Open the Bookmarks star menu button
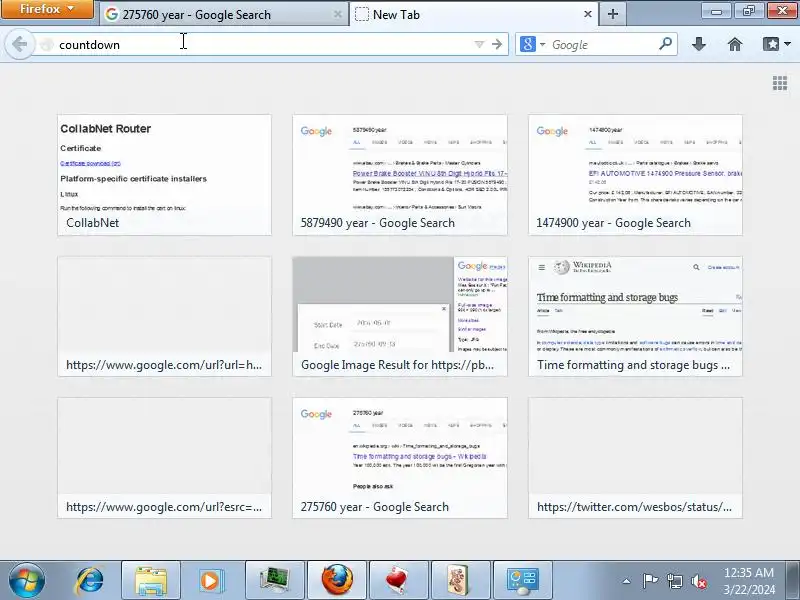Viewport: 800px width, 600px height. pos(771,44)
